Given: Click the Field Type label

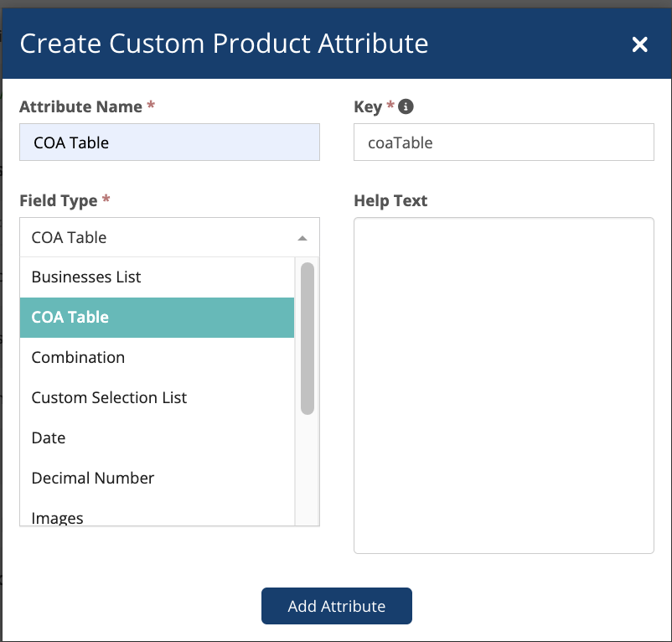Looking at the screenshot, I should click(x=59, y=200).
